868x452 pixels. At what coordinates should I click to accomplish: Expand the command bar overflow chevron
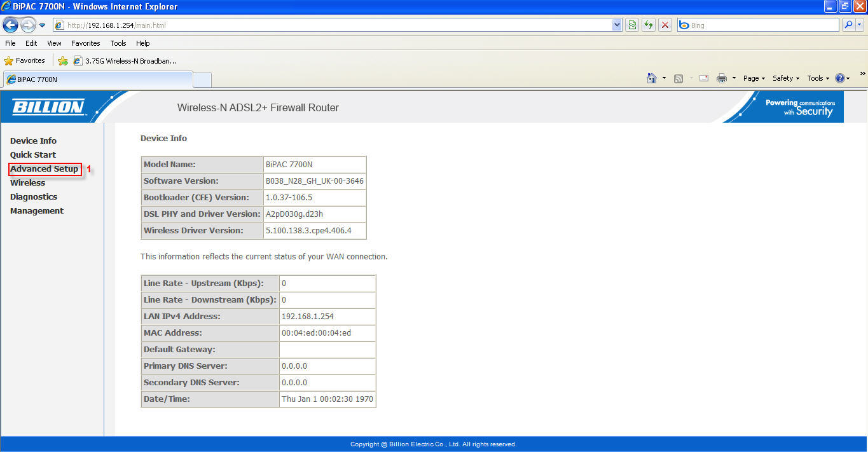click(863, 74)
